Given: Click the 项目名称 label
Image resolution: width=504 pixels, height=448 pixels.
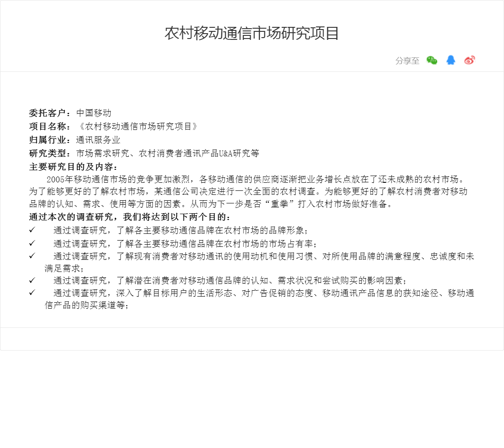Looking at the screenshot, I should (x=47, y=126).
